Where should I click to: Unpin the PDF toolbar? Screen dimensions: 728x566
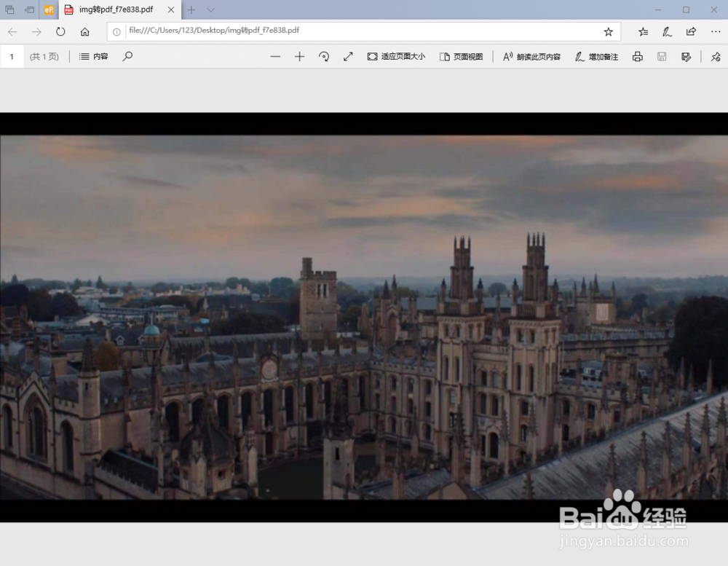tap(716, 57)
